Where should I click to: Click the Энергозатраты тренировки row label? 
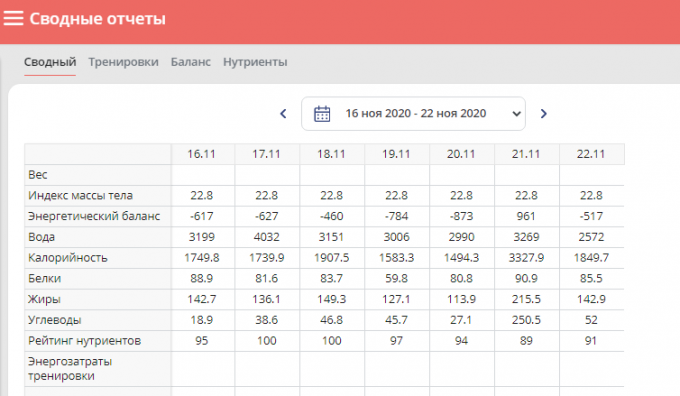click(70, 369)
